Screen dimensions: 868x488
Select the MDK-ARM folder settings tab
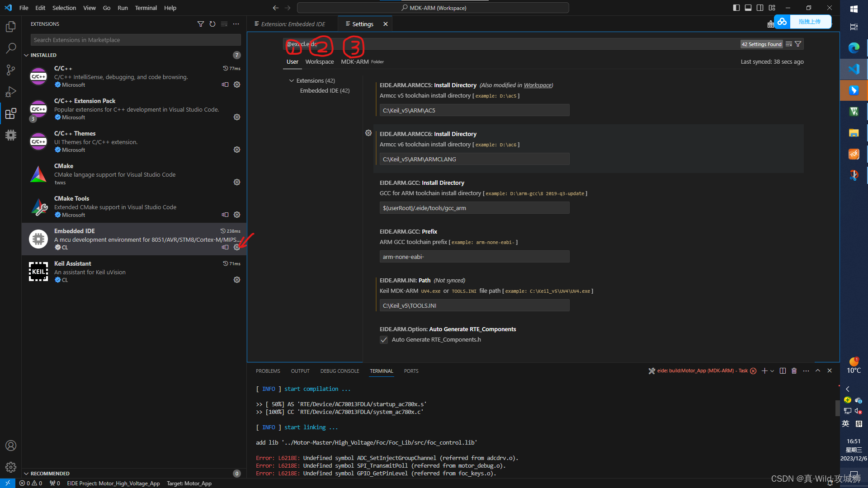click(x=362, y=61)
